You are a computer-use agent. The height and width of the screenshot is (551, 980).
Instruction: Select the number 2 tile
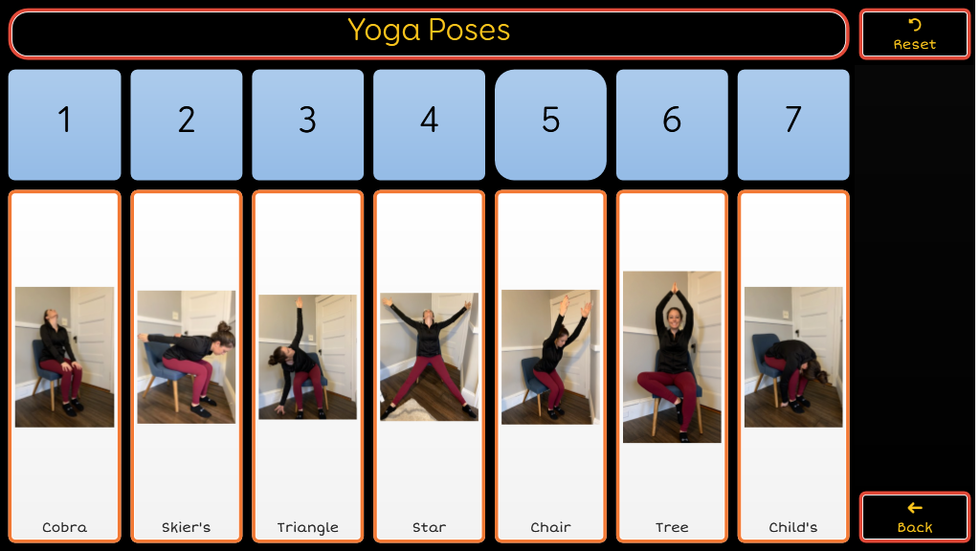point(187,125)
